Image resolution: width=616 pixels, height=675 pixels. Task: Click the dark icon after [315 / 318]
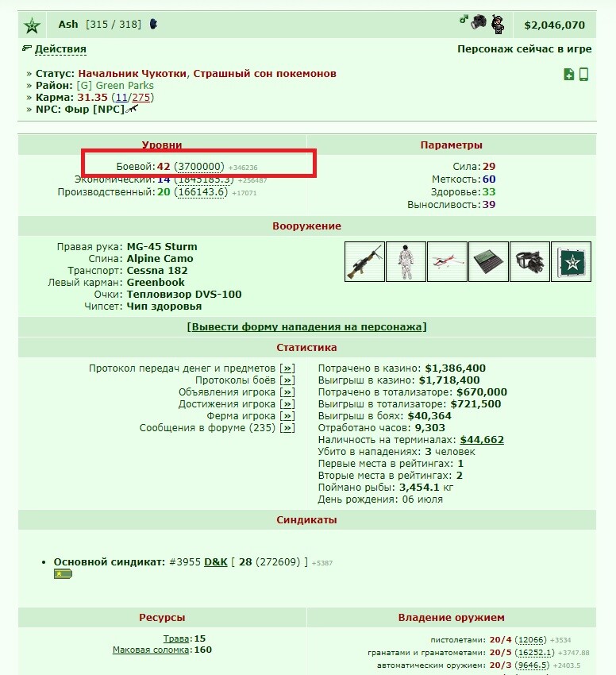pos(153,24)
